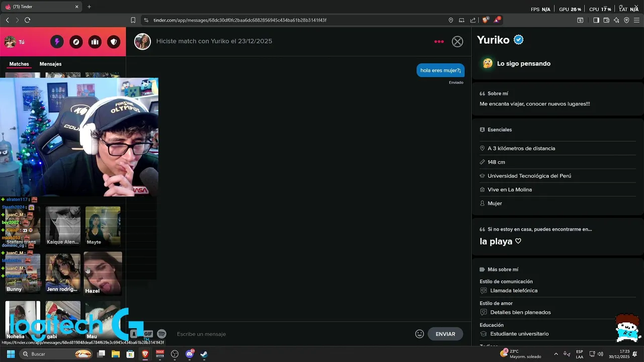Open the three-dot options menu in chat
This screenshot has height=362, width=644.
(x=439, y=41)
